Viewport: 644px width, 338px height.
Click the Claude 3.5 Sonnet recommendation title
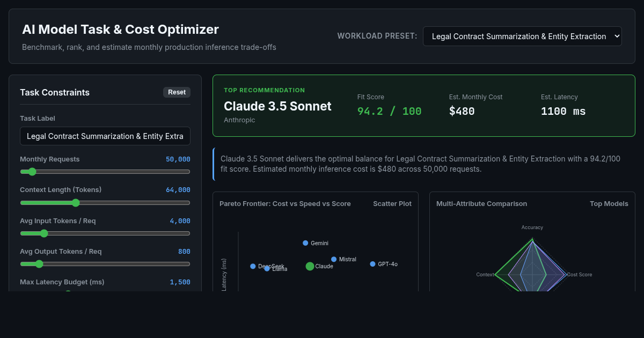(x=277, y=106)
